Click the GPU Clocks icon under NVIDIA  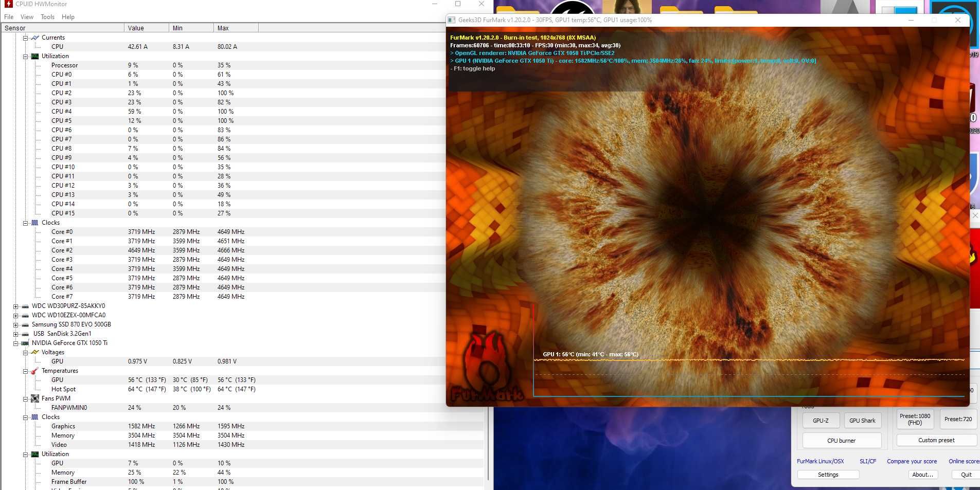point(35,417)
